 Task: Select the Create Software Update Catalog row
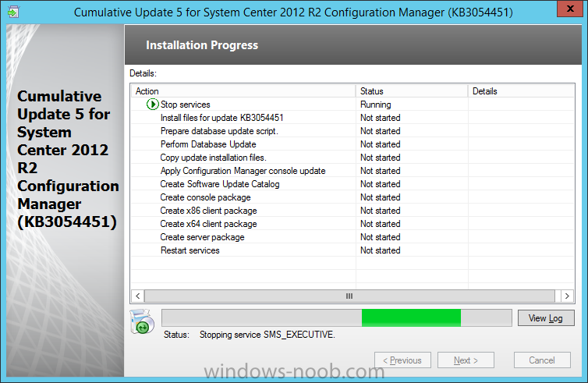pos(352,184)
